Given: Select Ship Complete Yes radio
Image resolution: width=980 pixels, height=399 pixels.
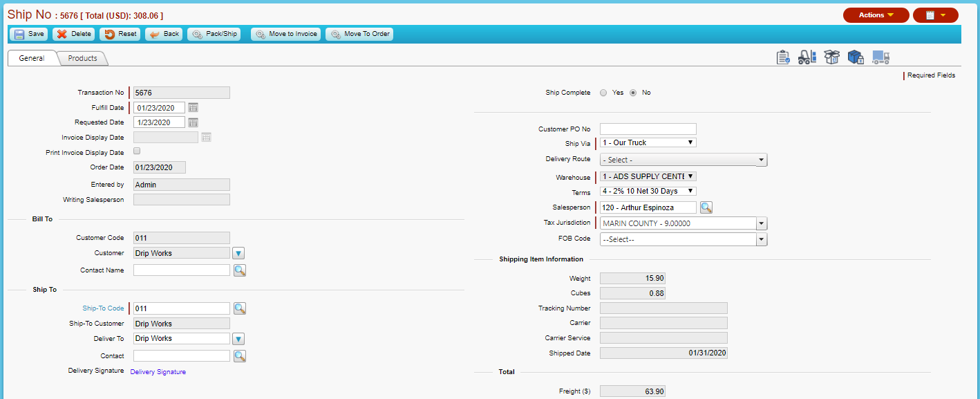Looking at the screenshot, I should [x=603, y=93].
